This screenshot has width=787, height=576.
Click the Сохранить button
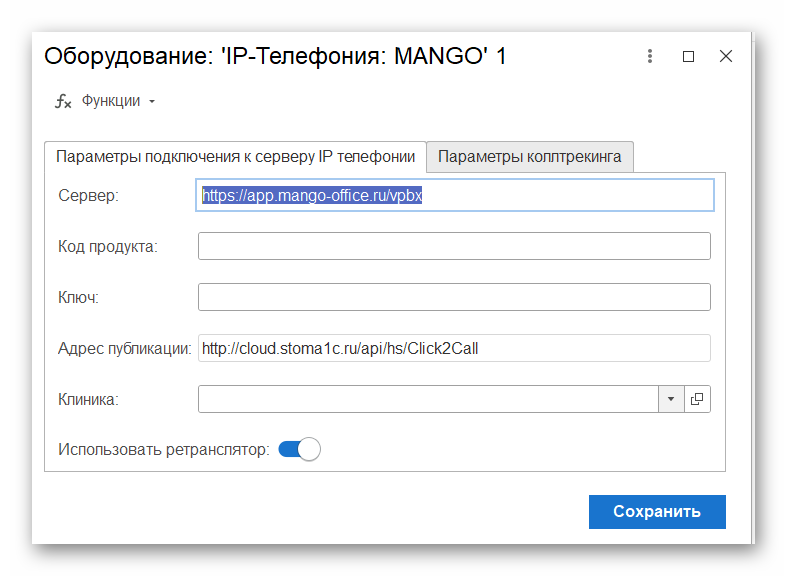point(657,512)
